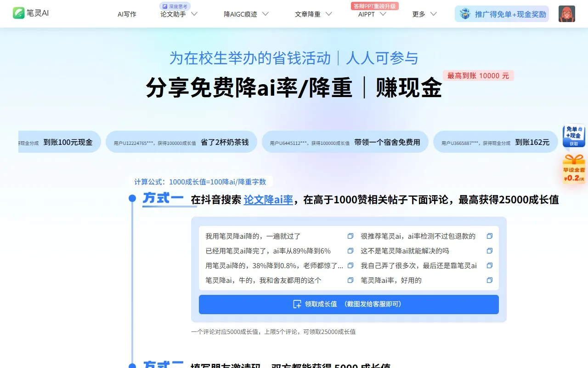Viewport: 588px width, 368px height.
Task: Select the AI写作 menu item
Action: (x=127, y=14)
